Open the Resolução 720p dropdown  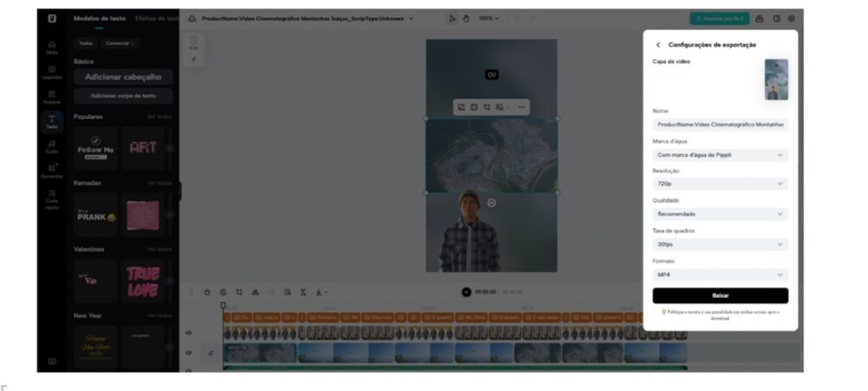tap(721, 183)
